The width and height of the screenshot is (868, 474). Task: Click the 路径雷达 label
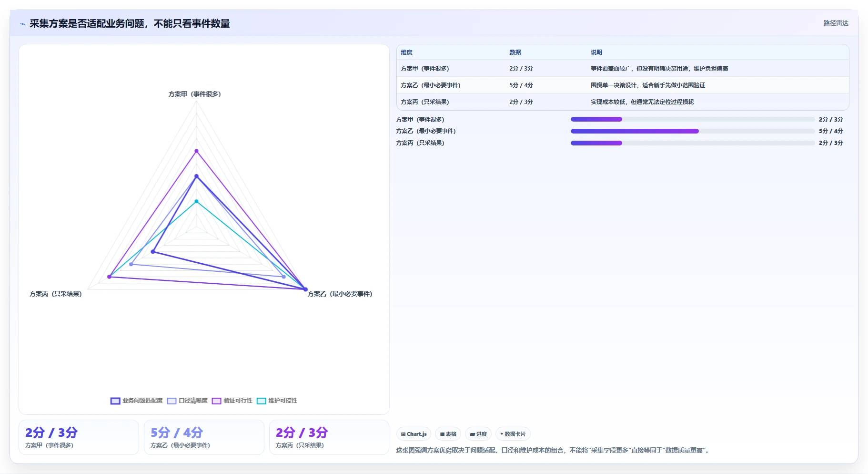(836, 23)
